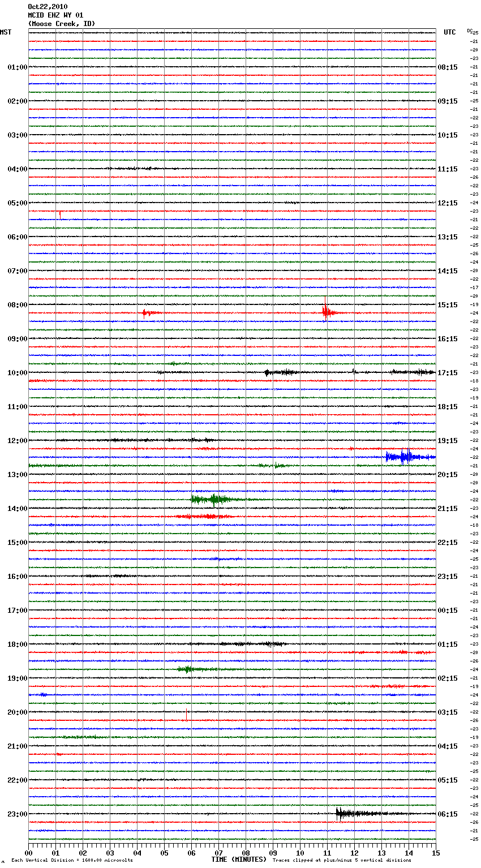Click the date label Oct22,2010

pos(48,7)
